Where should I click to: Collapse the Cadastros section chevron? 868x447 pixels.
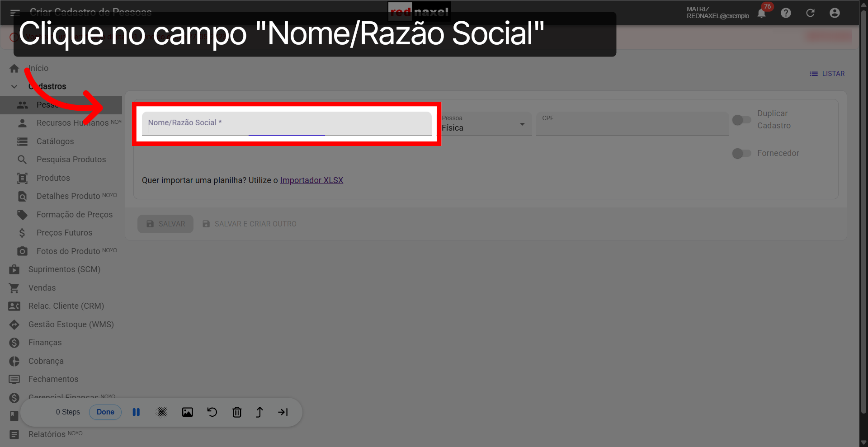click(14, 86)
